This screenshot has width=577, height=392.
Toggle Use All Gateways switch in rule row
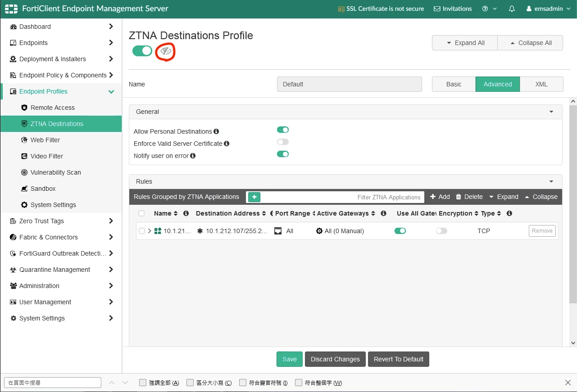(400, 231)
